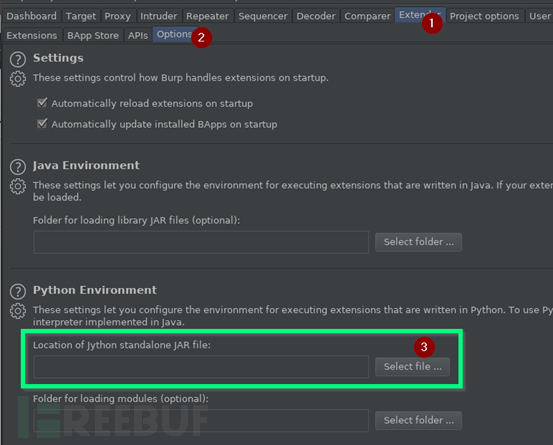Open help for the Java Environment section

point(18,167)
